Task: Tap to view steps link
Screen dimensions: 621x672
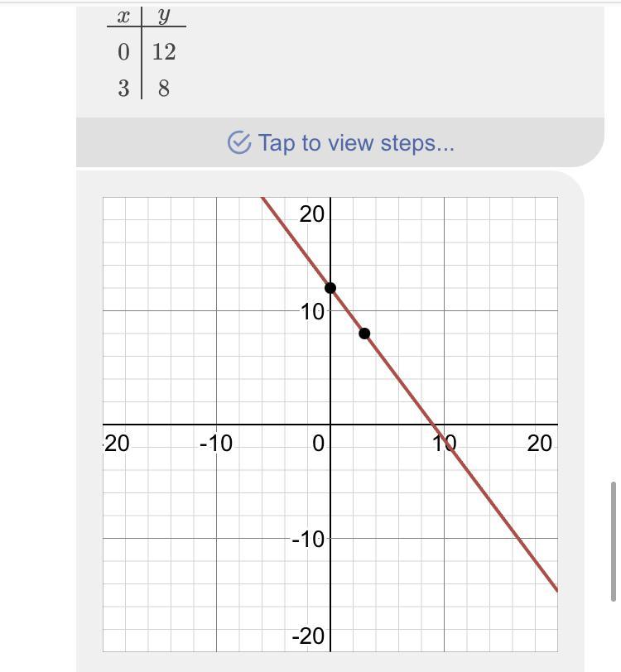Action: click(x=355, y=143)
